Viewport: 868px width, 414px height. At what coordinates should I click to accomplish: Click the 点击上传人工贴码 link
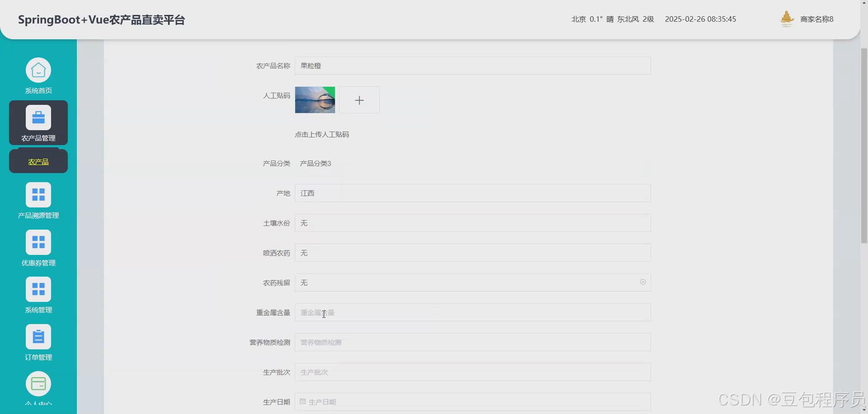pos(322,134)
